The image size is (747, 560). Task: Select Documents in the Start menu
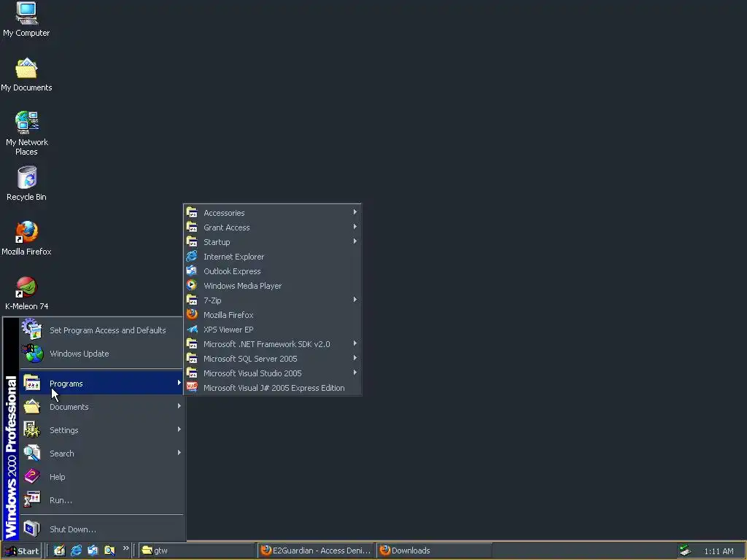(101, 407)
